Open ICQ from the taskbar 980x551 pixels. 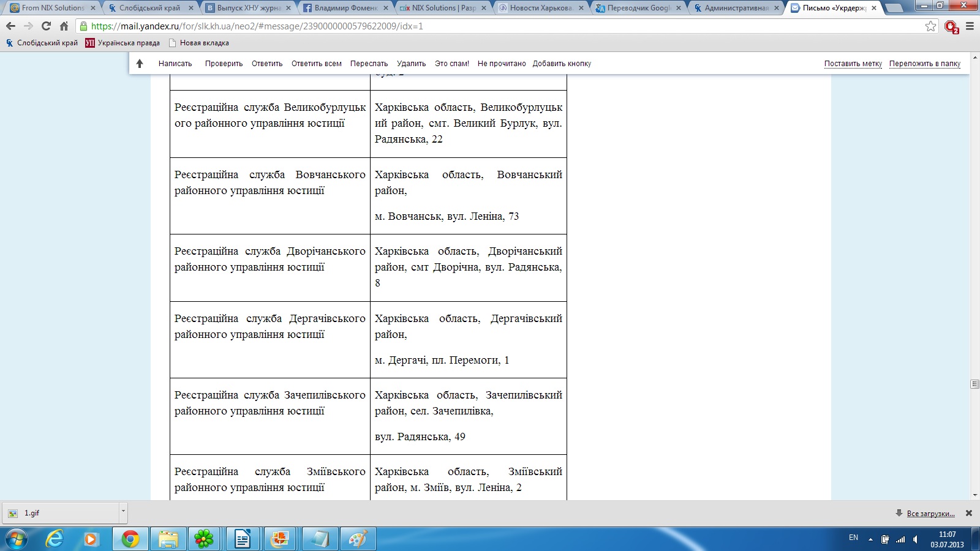tap(203, 539)
